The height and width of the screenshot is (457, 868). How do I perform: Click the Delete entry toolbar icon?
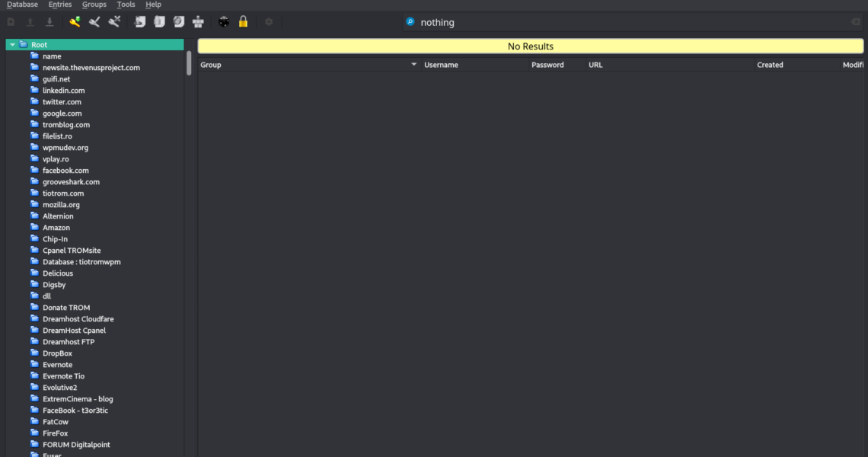click(114, 22)
